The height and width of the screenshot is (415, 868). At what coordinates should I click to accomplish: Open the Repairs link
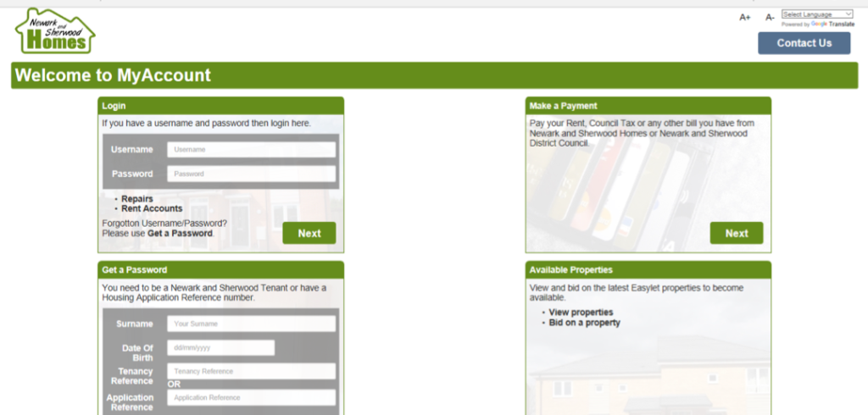tap(137, 199)
